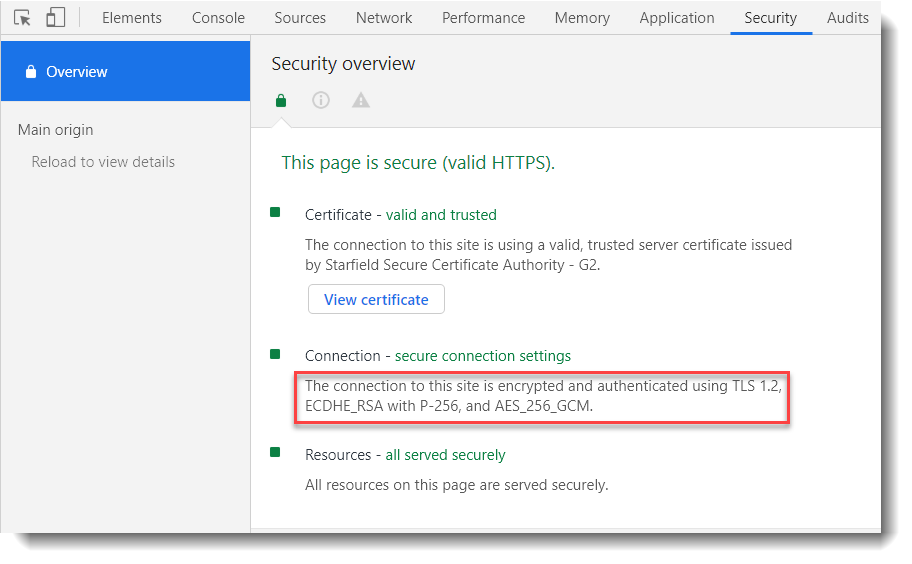This screenshot has height=564, width=912.
Task: Open the Audits tab
Action: (847, 18)
